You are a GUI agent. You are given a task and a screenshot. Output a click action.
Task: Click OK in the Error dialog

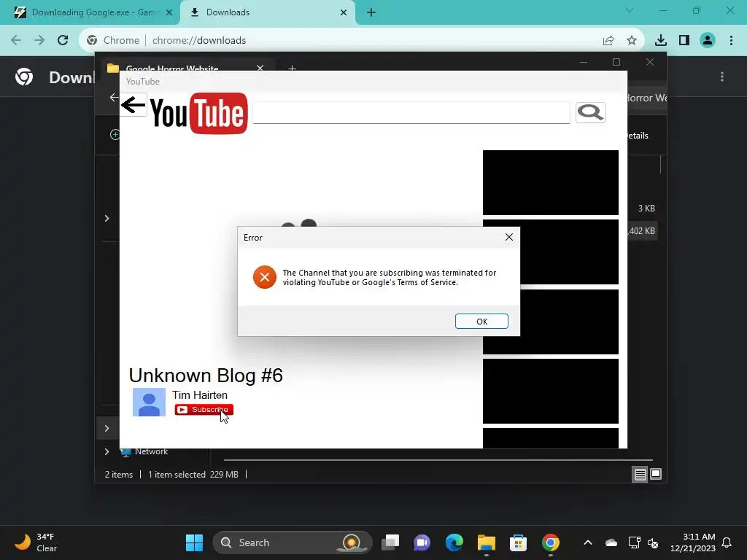pos(481,322)
